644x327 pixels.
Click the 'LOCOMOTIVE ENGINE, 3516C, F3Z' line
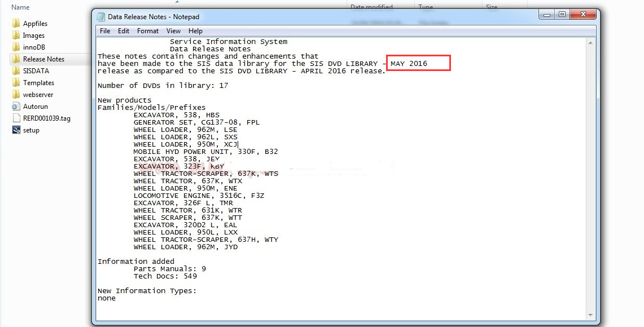tap(199, 196)
